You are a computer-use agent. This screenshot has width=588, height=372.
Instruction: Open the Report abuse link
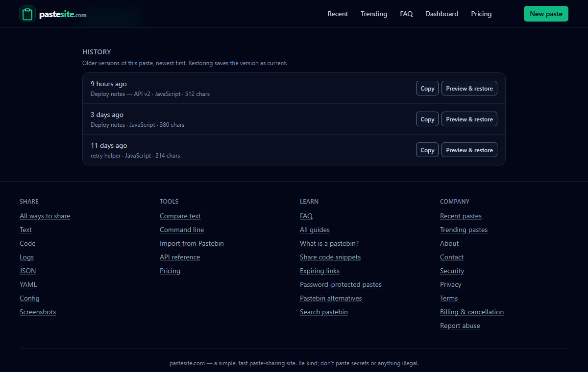pyautogui.click(x=460, y=326)
